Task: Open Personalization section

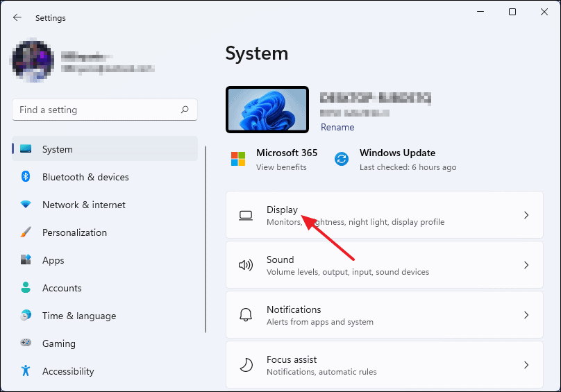Action: point(105,232)
